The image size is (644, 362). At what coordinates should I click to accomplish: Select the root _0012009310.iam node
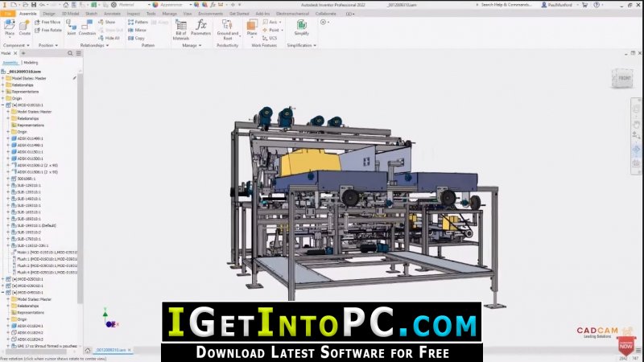(24, 72)
